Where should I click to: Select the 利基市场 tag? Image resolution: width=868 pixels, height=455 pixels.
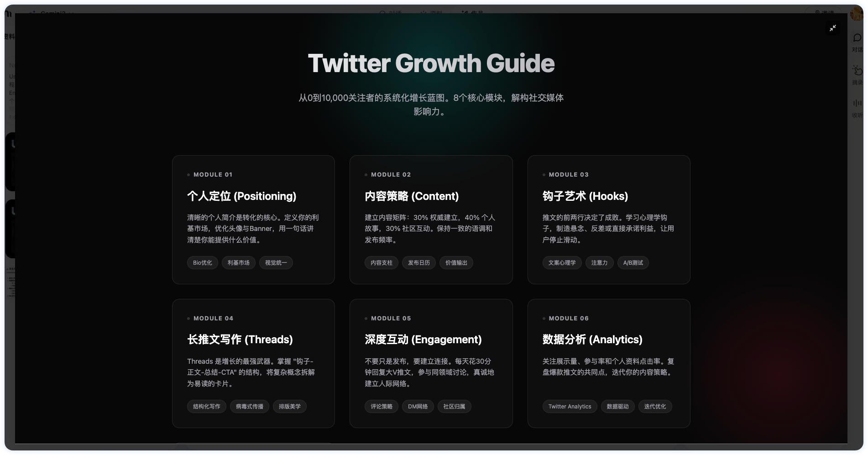pos(239,263)
